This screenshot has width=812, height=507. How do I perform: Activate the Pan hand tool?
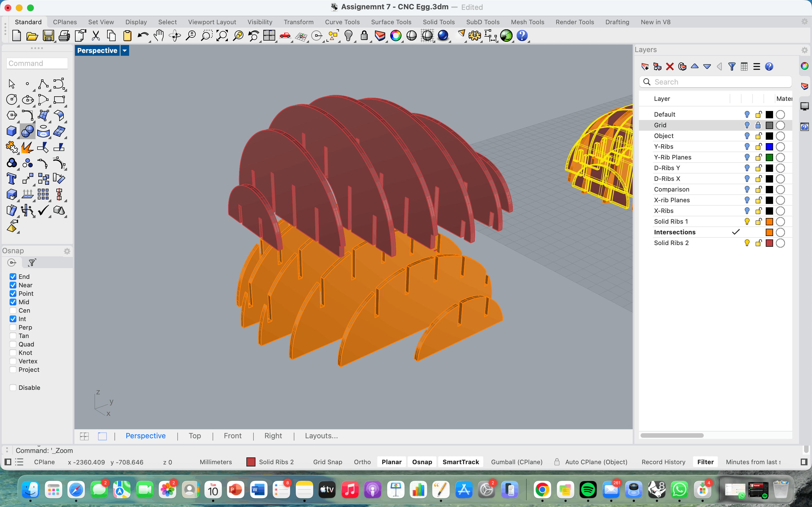158,35
